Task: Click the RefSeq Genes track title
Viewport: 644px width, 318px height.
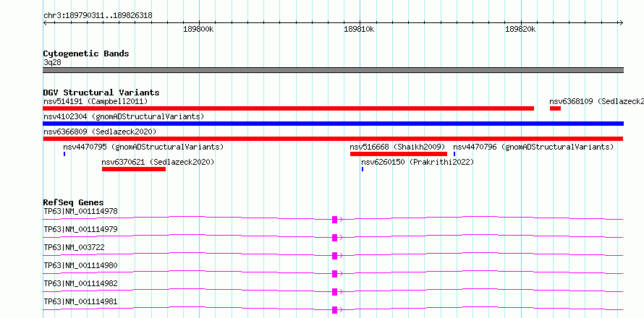Action: (x=74, y=202)
